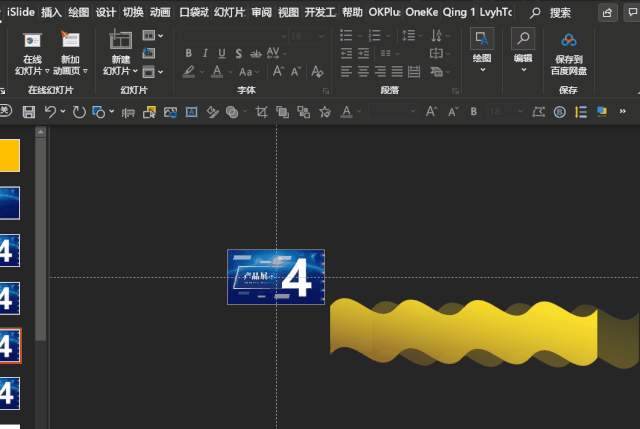
Task: Click the Share icon at top right
Action: [607, 13]
